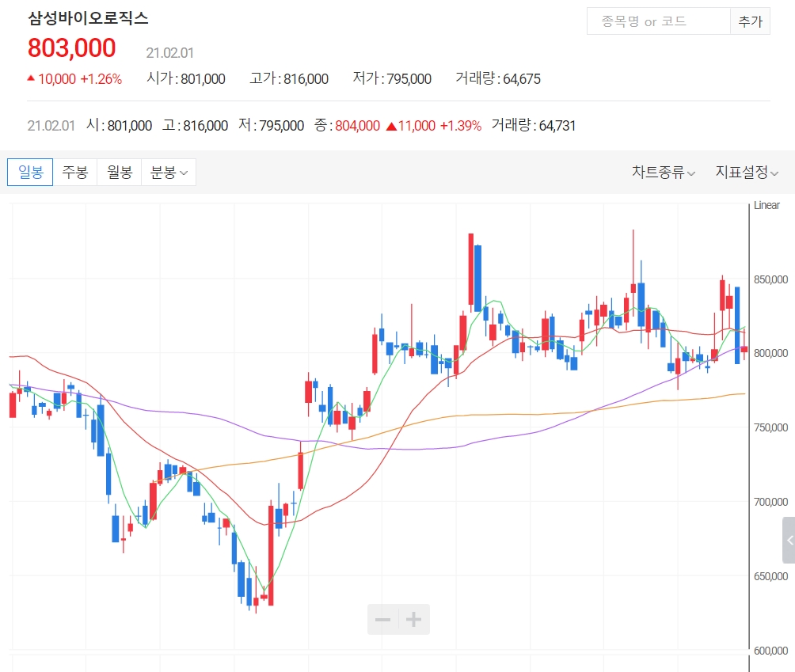Click the 고가: 816,000 high price
This screenshot has height=672, width=795.
(x=289, y=78)
